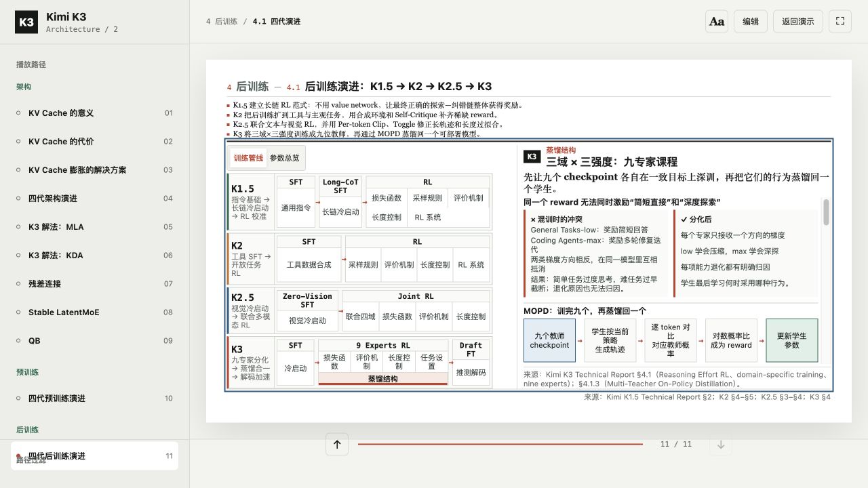Go to previous slide with up arrow
The height and width of the screenshot is (488, 868).
[337, 445]
